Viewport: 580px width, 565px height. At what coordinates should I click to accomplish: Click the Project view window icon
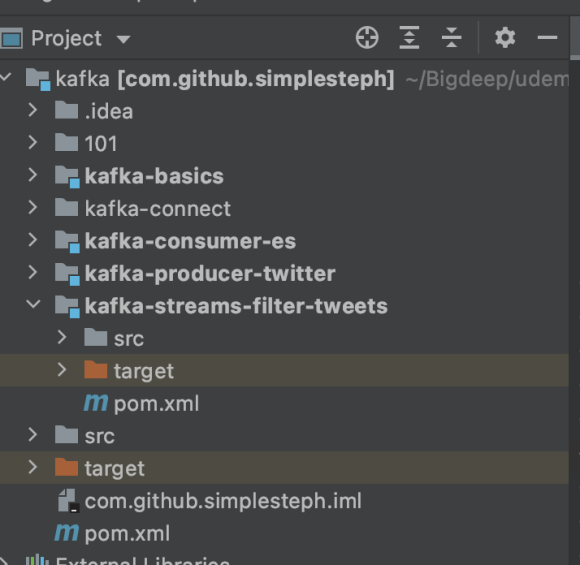11,38
